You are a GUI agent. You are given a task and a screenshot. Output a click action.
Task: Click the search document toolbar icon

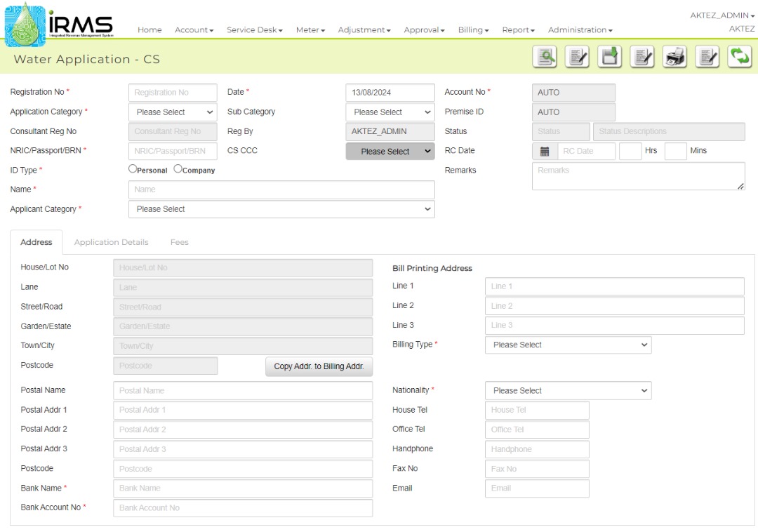[545, 57]
